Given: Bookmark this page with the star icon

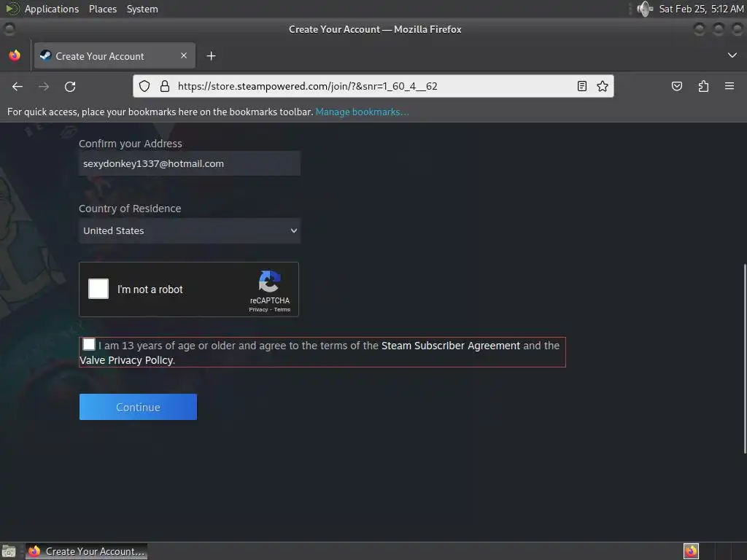Looking at the screenshot, I should [602, 86].
